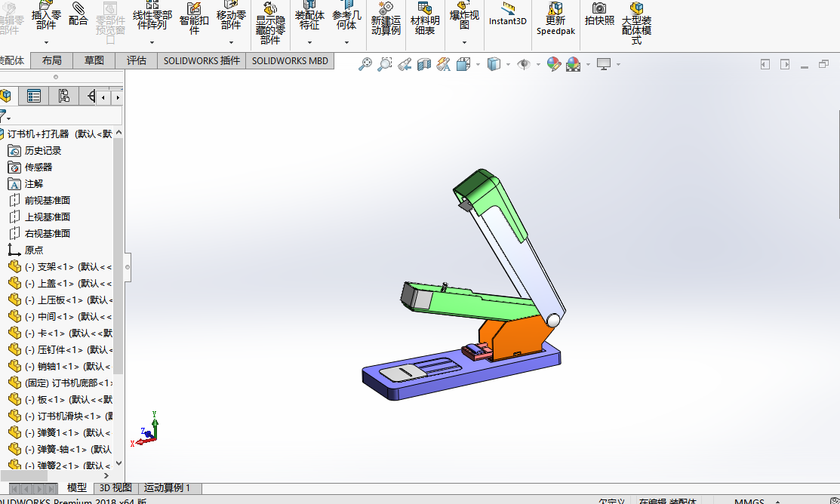Click 更新 Speedpak button
The image size is (840, 504).
click(555, 19)
